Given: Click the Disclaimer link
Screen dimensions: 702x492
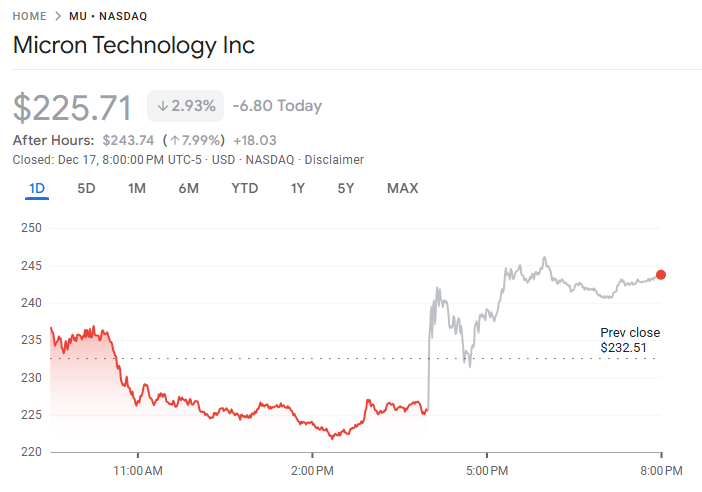Looking at the screenshot, I should click(334, 160).
